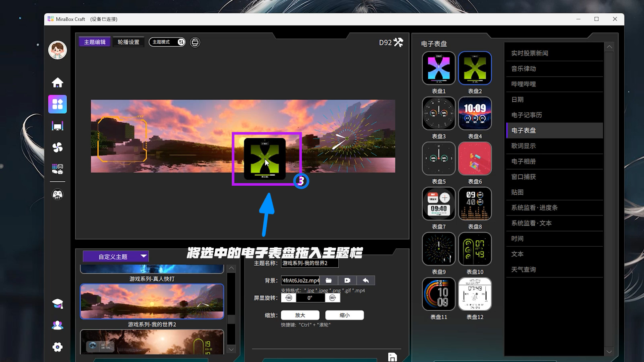Open 电子记事历 widget category
The width and height of the screenshot is (644, 362).
click(x=555, y=115)
